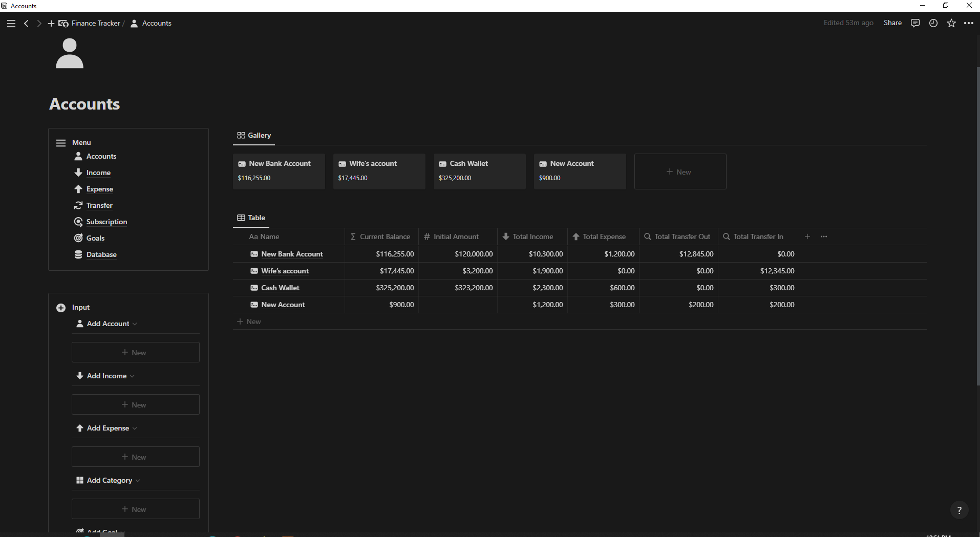Click the Total Expense column header
This screenshot has width=980, height=537.
click(x=603, y=237)
